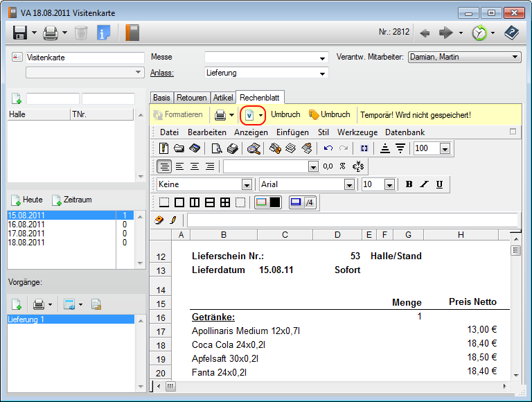Open the Arial font dropdown
532x402 pixels.
349,185
